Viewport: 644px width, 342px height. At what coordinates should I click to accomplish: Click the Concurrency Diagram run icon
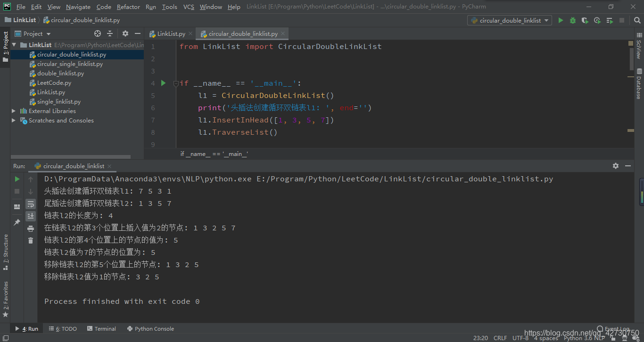[610, 20]
